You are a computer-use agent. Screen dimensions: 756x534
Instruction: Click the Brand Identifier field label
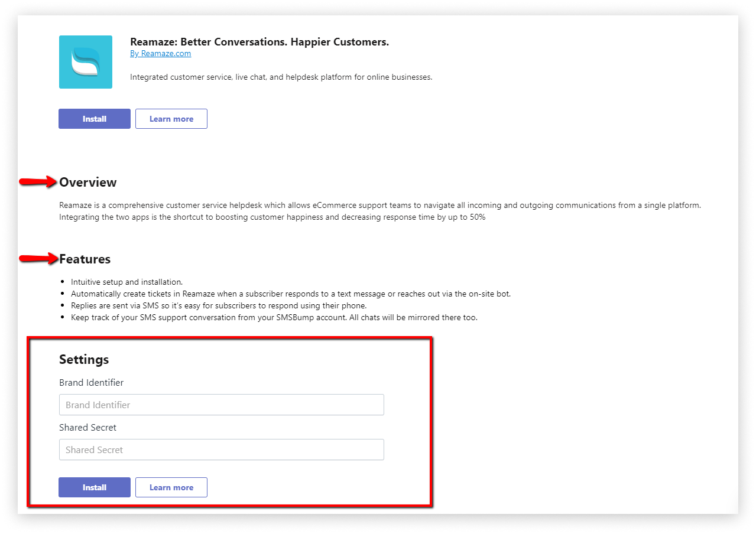[x=92, y=382]
